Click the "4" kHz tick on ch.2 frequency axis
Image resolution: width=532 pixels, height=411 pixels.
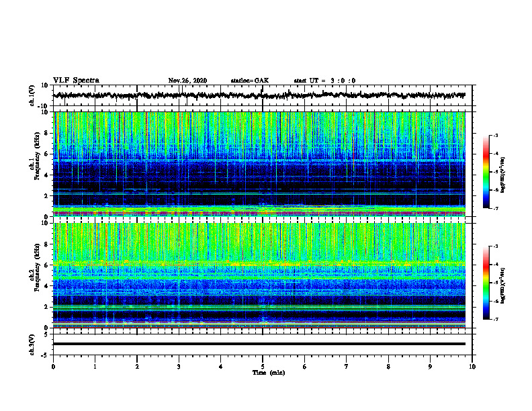click(46, 286)
